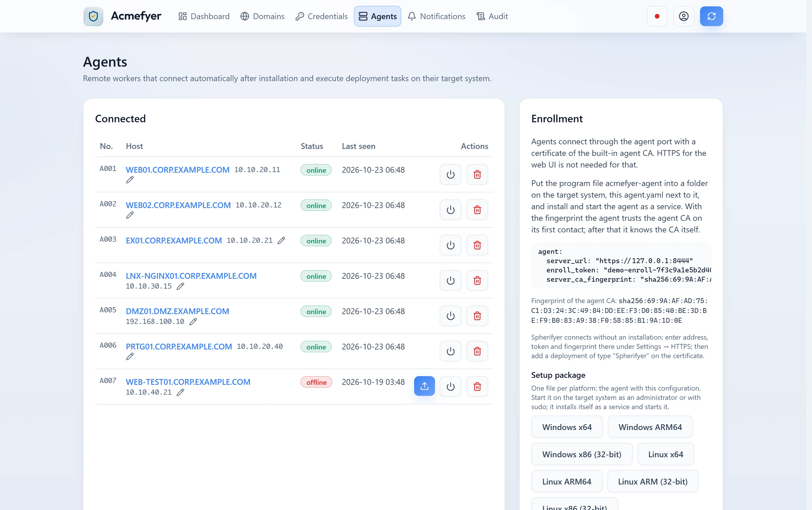
Task: Click power icon for DMZ01 row
Action: pos(450,316)
